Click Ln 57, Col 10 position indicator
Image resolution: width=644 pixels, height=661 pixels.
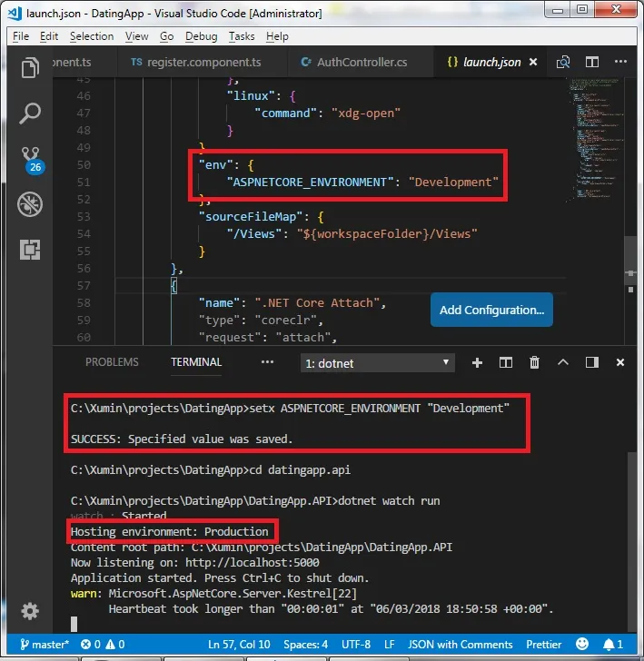239,645
